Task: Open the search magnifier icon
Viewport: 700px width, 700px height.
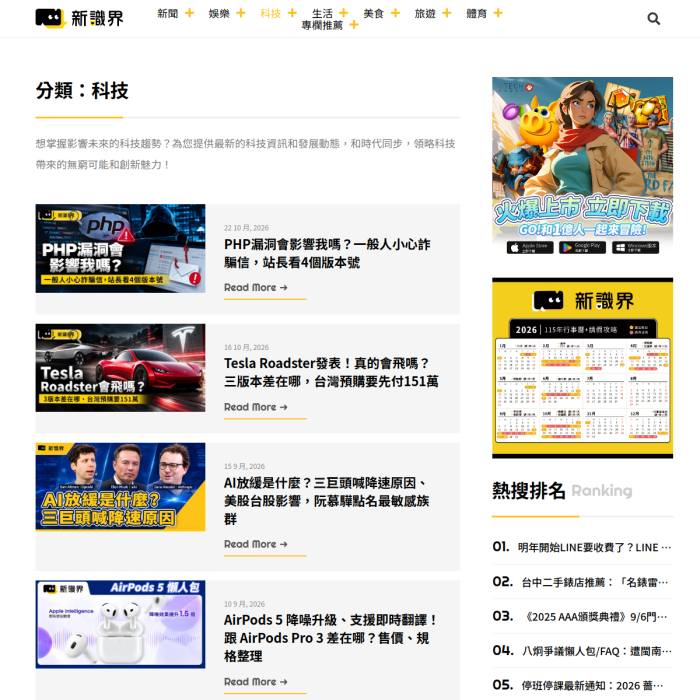Action: click(x=654, y=19)
